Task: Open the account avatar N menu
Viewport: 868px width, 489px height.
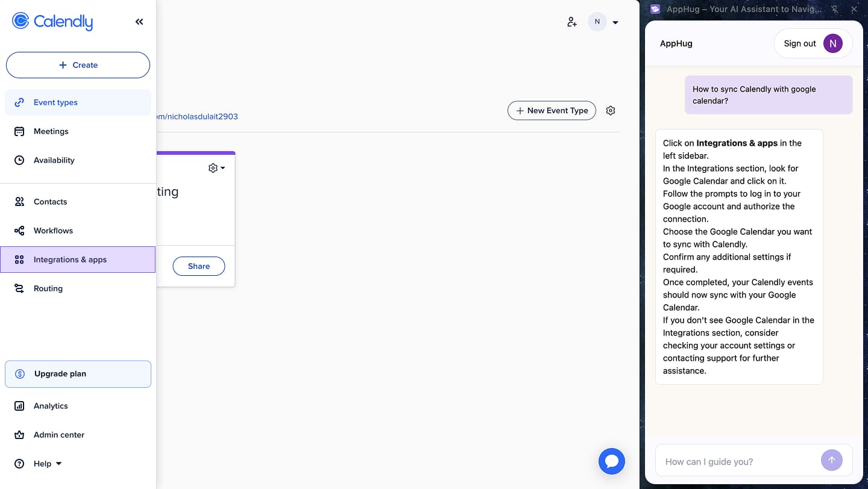Action: pos(603,22)
